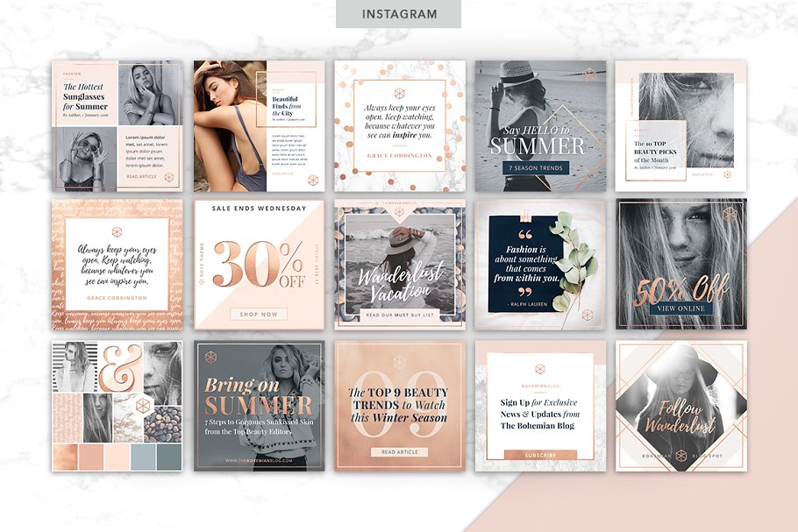Click the hexagon icon above the confetti quote
The width and height of the screenshot is (798, 532).
[x=399, y=94]
